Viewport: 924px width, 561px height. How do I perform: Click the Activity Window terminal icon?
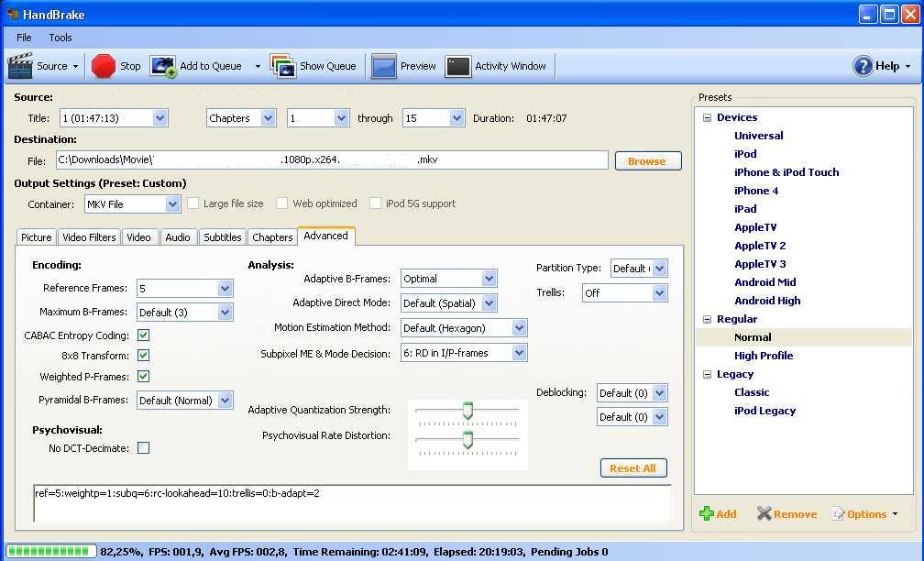458,66
